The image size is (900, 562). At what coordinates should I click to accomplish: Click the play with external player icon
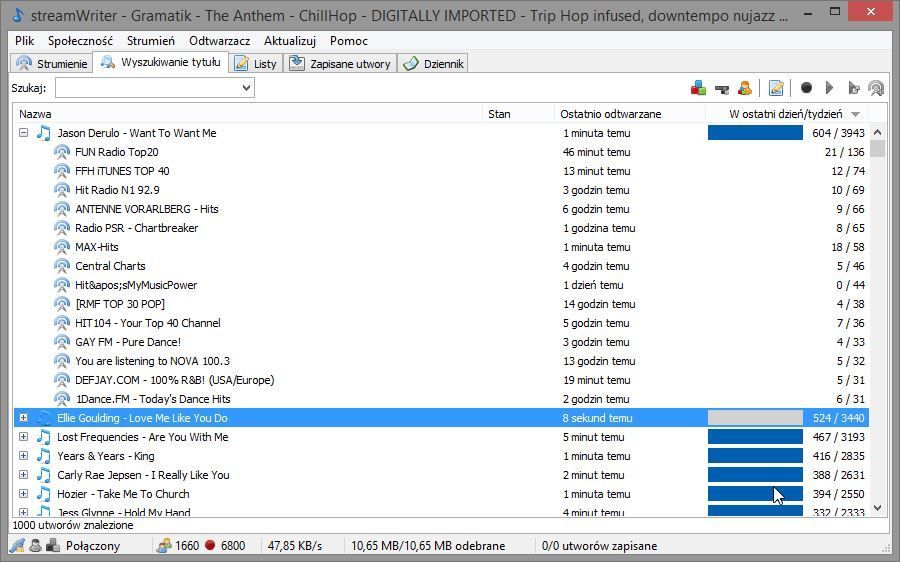click(854, 88)
